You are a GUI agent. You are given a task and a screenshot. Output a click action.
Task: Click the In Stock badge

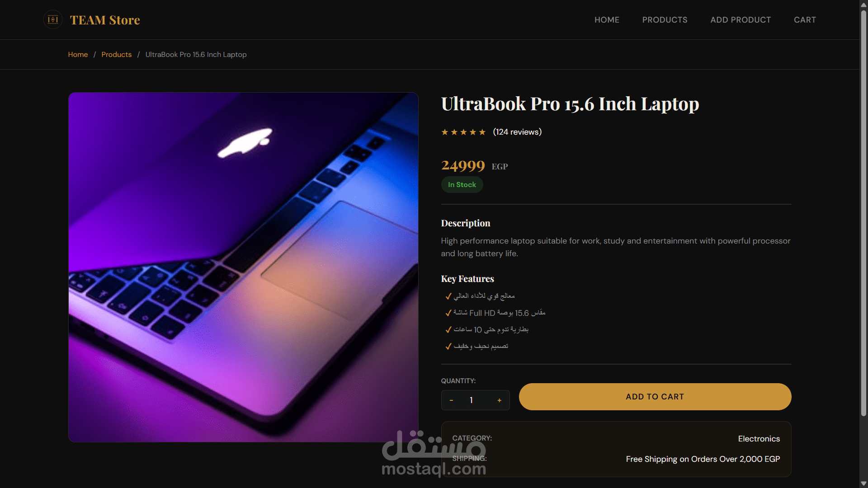[x=462, y=185]
